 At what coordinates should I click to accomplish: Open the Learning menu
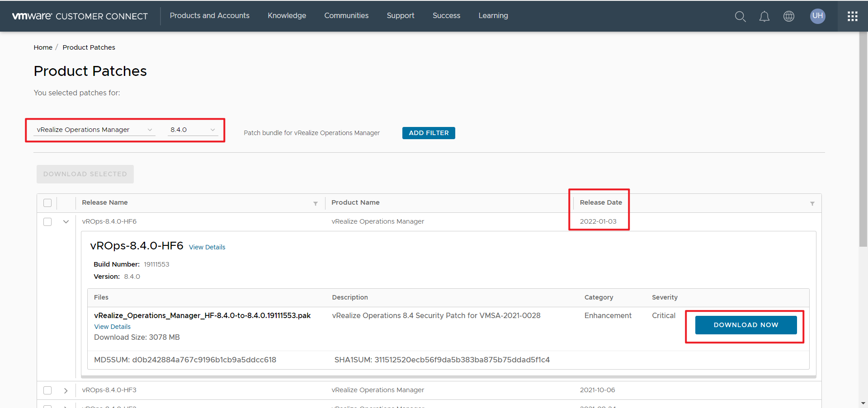tap(493, 15)
